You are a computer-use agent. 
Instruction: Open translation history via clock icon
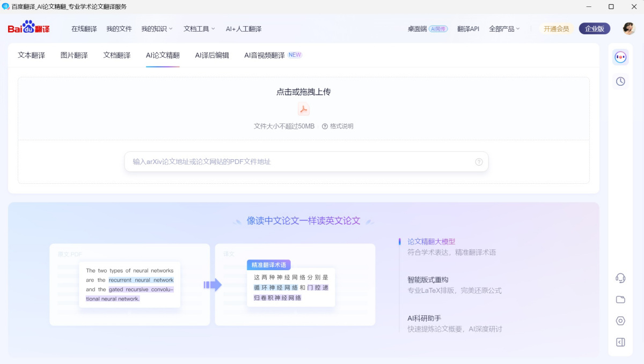[x=620, y=81]
